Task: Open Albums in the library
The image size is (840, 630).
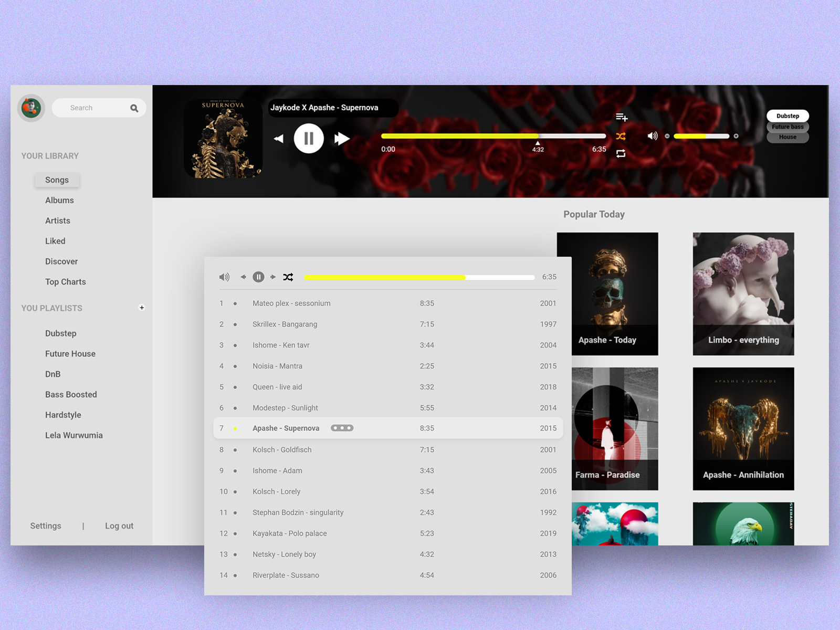Action: pyautogui.click(x=59, y=200)
